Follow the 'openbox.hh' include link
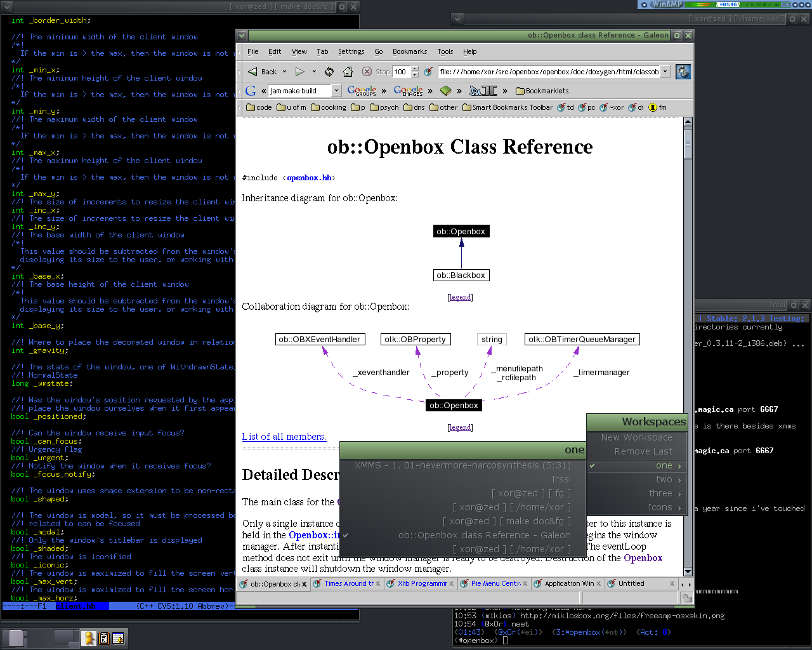This screenshot has width=812, height=650. coord(309,178)
